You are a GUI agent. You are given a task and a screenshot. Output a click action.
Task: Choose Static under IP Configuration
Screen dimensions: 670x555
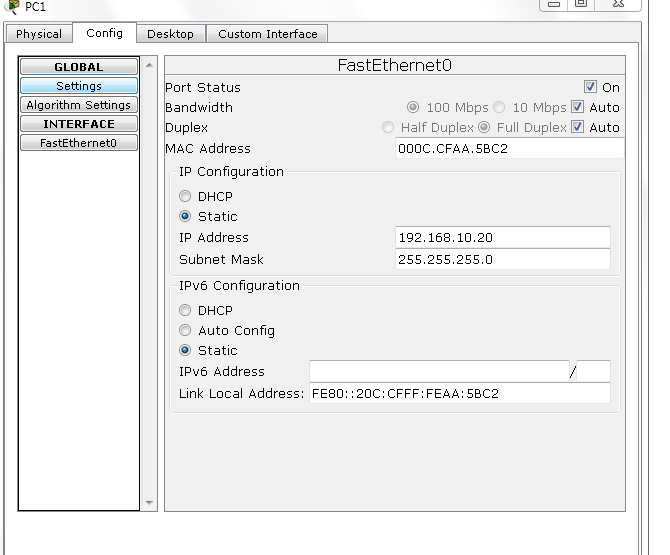[185, 216]
